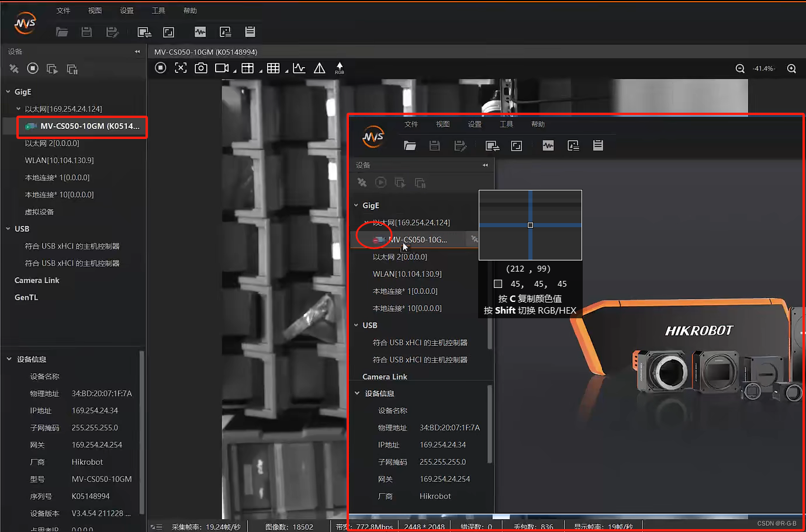This screenshot has width=806, height=532.
Task: Click batch stop acquisition icon in main device panel
Action: [72, 69]
